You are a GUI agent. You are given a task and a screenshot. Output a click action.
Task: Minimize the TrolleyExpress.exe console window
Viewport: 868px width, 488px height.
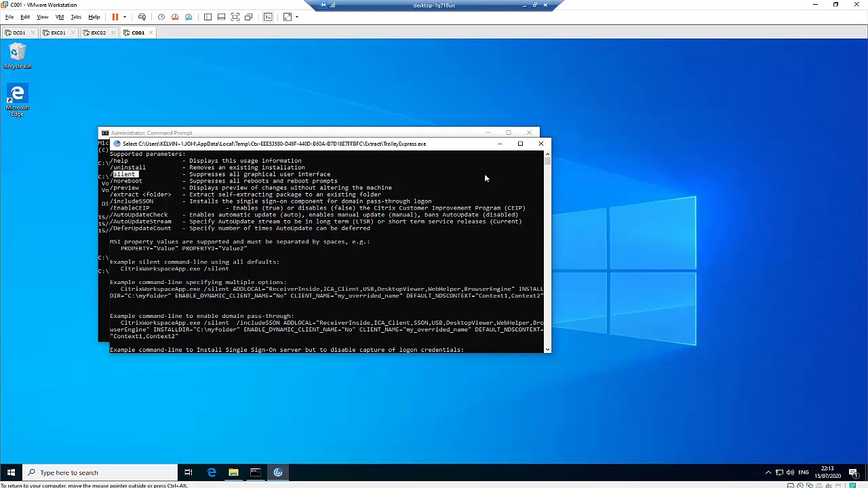(500, 144)
